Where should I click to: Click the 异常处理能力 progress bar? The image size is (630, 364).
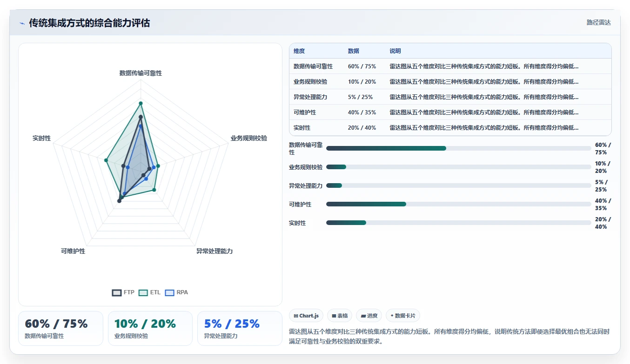(459, 185)
